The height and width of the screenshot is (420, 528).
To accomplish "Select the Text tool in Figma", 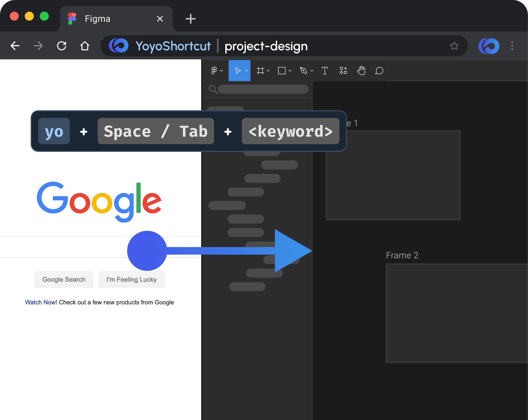I will click(x=325, y=70).
